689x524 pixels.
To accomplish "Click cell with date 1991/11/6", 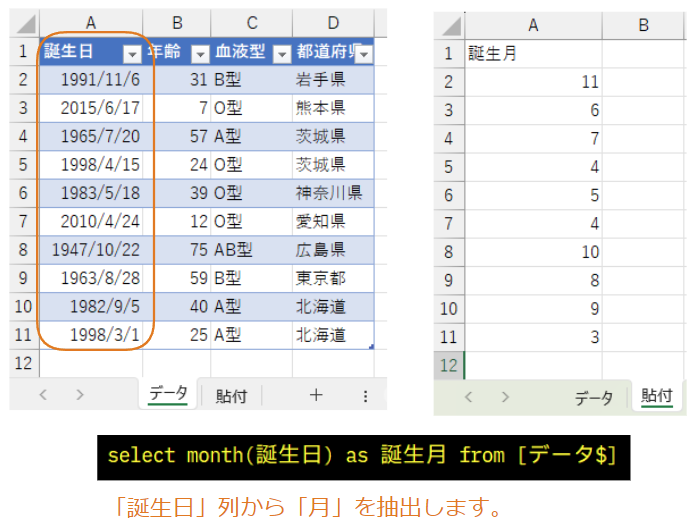I will click(91, 80).
